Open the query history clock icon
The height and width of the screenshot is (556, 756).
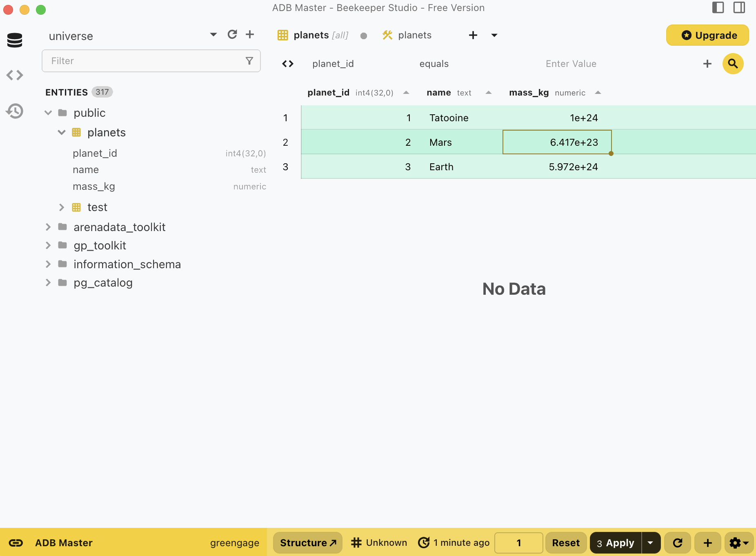[x=15, y=111]
